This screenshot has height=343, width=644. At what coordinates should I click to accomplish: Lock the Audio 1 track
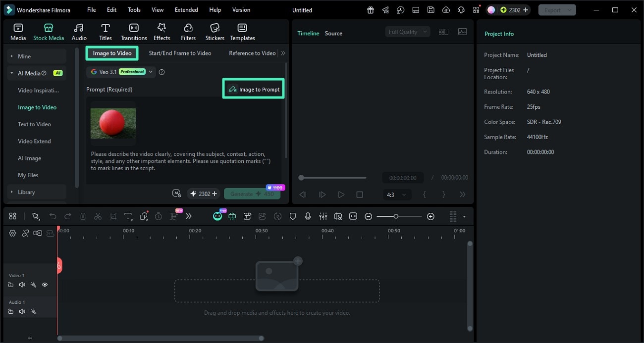(x=10, y=311)
